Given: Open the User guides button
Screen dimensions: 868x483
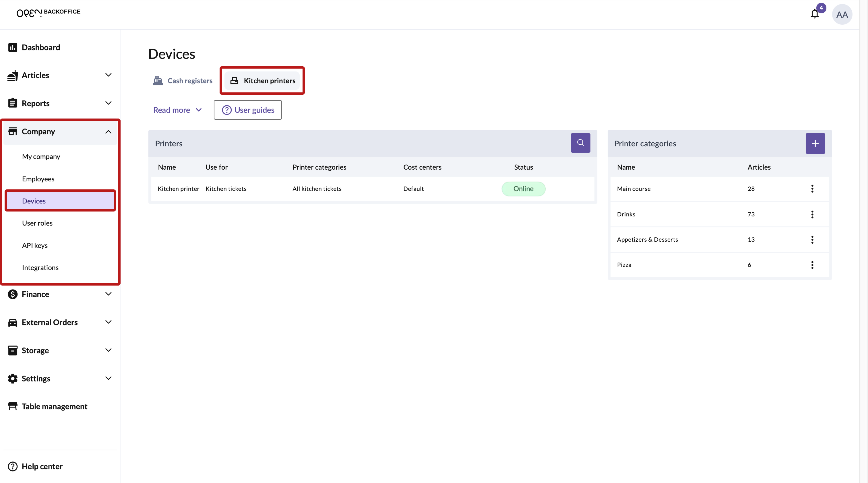Looking at the screenshot, I should (248, 110).
